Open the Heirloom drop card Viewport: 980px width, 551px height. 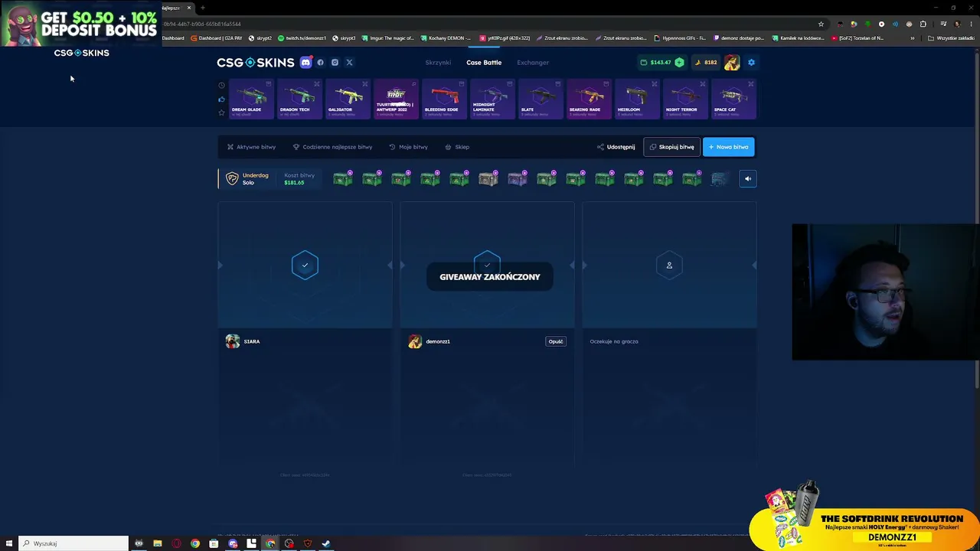[x=637, y=99]
